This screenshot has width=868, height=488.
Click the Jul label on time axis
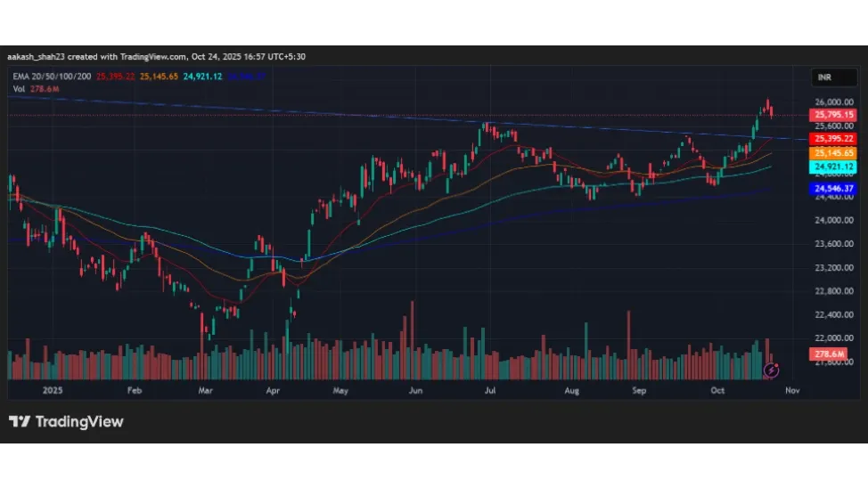(x=489, y=390)
